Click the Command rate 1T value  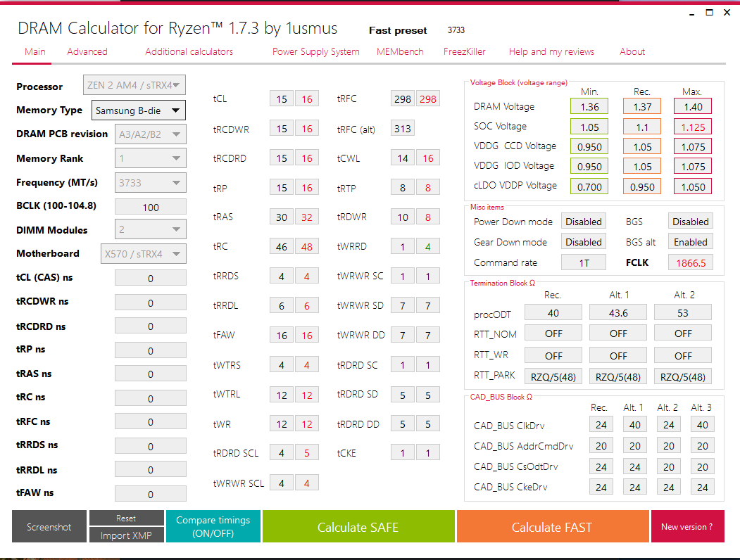click(x=583, y=262)
